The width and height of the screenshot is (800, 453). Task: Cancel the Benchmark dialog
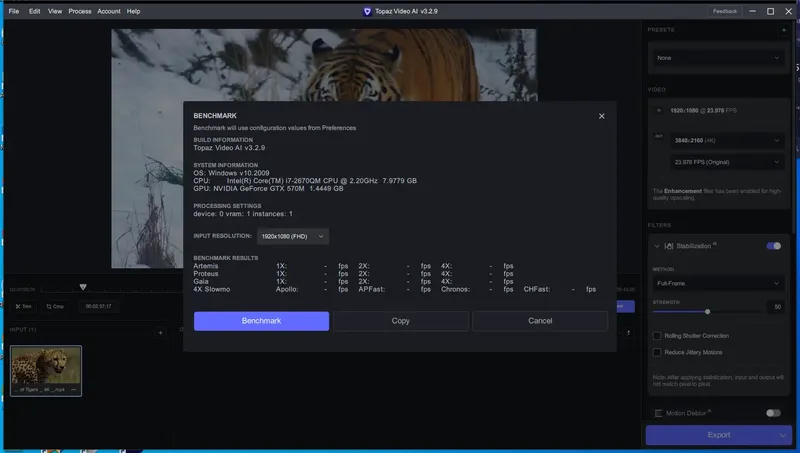tap(540, 321)
